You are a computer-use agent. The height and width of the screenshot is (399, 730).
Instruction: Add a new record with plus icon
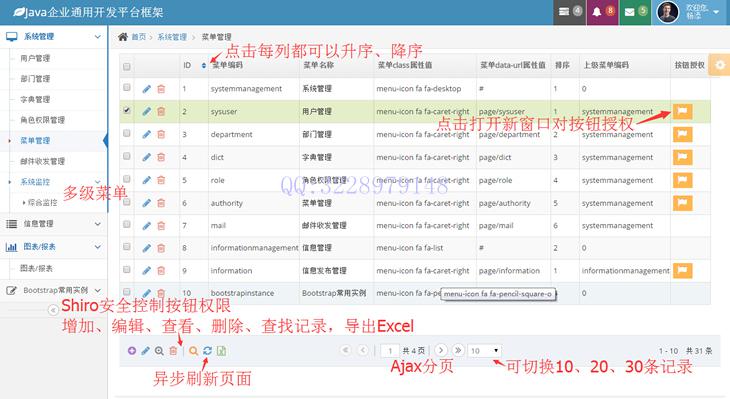(132, 351)
